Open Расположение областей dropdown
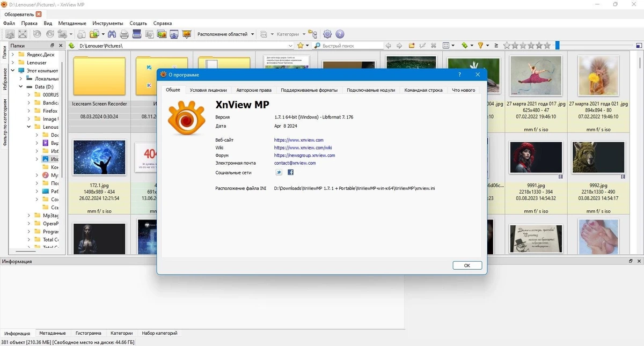This screenshot has width=644, height=346. click(226, 34)
